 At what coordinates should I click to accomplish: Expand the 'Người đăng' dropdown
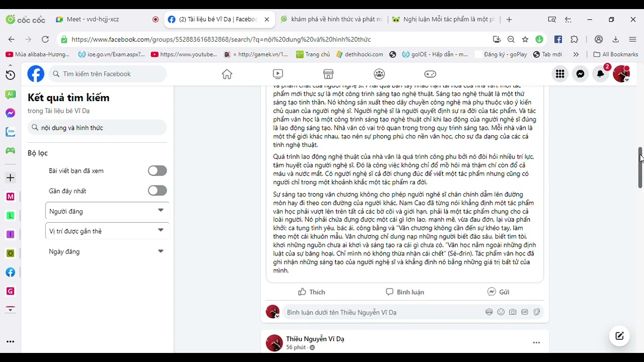point(107,211)
